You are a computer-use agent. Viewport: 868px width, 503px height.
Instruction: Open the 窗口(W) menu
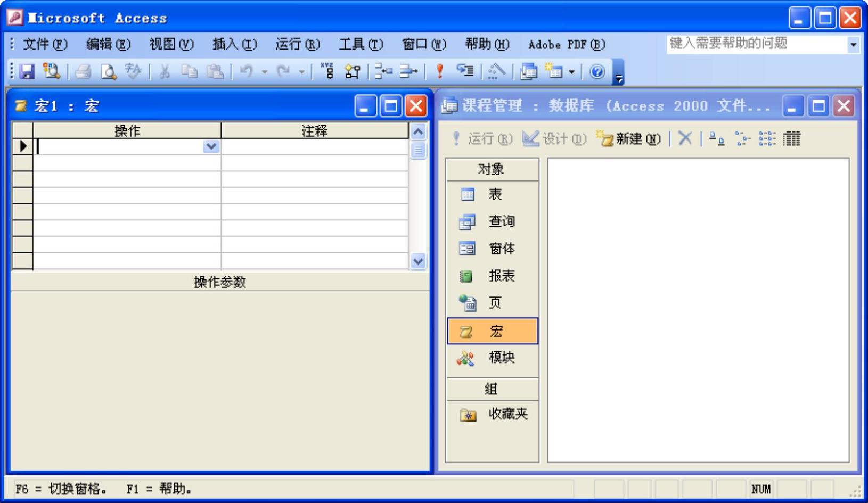424,44
